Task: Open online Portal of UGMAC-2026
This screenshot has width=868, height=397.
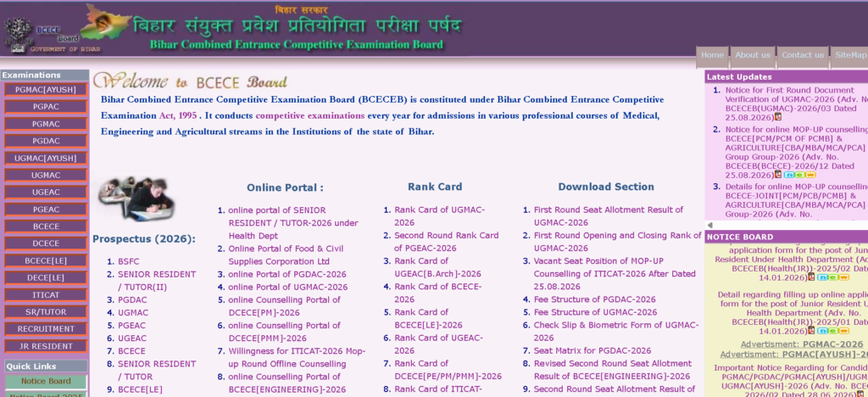Action: click(288, 287)
